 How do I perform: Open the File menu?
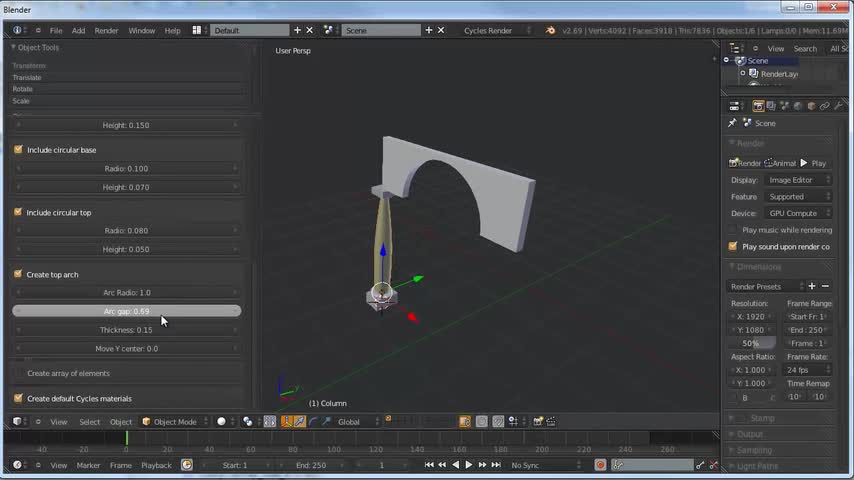coord(56,31)
